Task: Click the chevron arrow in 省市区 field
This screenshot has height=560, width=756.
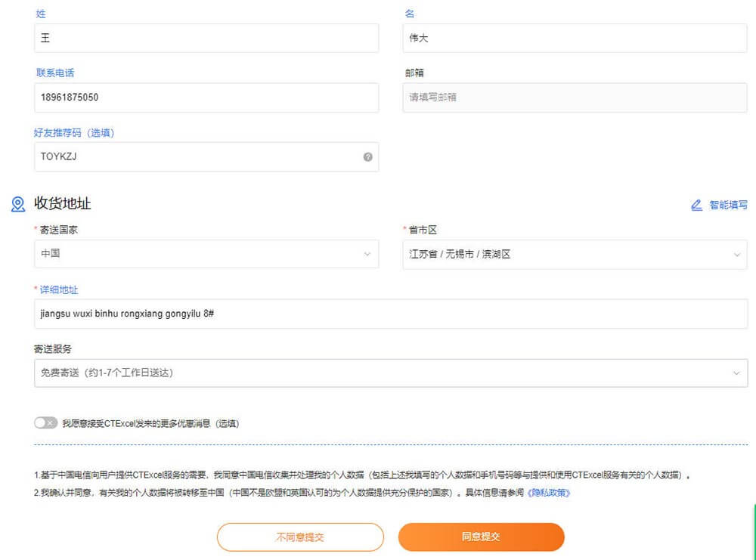Action: 737,255
